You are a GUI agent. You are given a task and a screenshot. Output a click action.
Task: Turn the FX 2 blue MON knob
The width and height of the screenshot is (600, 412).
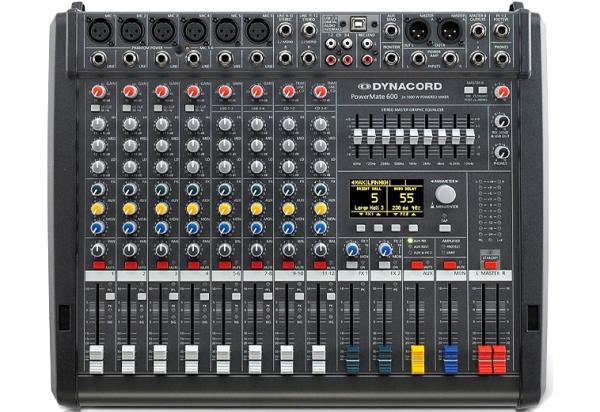385,249
